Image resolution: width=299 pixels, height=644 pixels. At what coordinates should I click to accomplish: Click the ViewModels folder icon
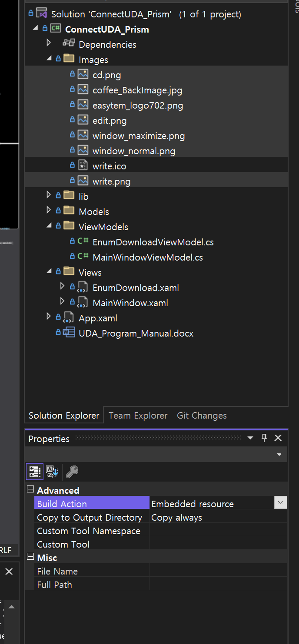coord(69,226)
